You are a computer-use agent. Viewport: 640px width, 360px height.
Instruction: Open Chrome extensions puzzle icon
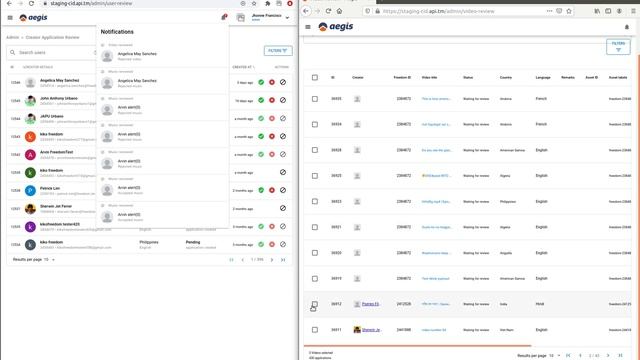pyautogui.click(x=267, y=3)
